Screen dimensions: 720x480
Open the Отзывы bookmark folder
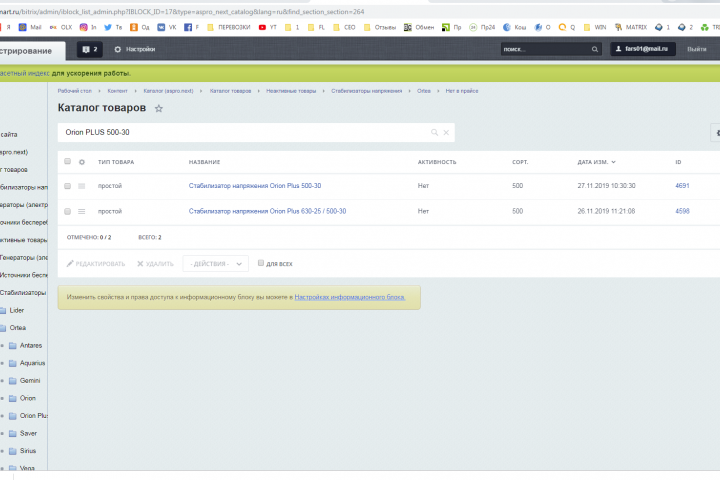(x=380, y=28)
